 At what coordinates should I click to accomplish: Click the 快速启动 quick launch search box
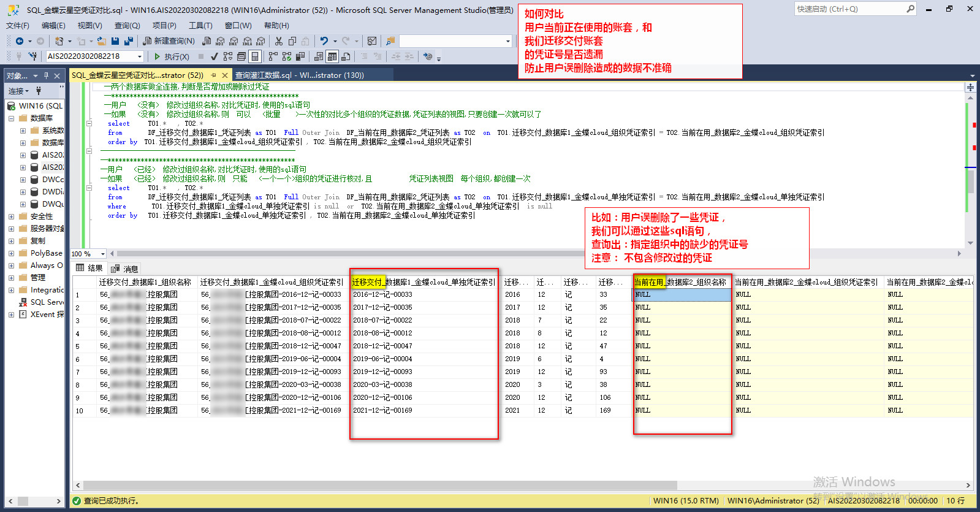(x=849, y=9)
